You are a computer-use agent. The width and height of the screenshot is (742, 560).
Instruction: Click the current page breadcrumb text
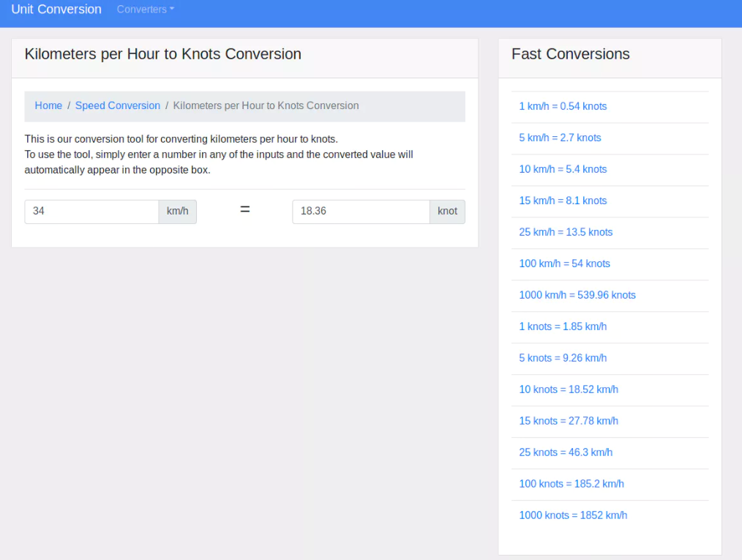click(266, 105)
